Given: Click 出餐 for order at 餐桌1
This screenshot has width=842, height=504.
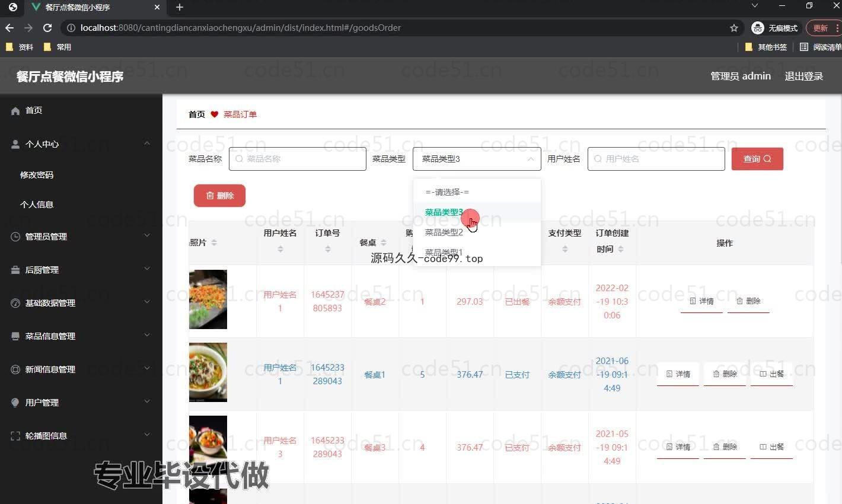Looking at the screenshot, I should click(771, 374).
